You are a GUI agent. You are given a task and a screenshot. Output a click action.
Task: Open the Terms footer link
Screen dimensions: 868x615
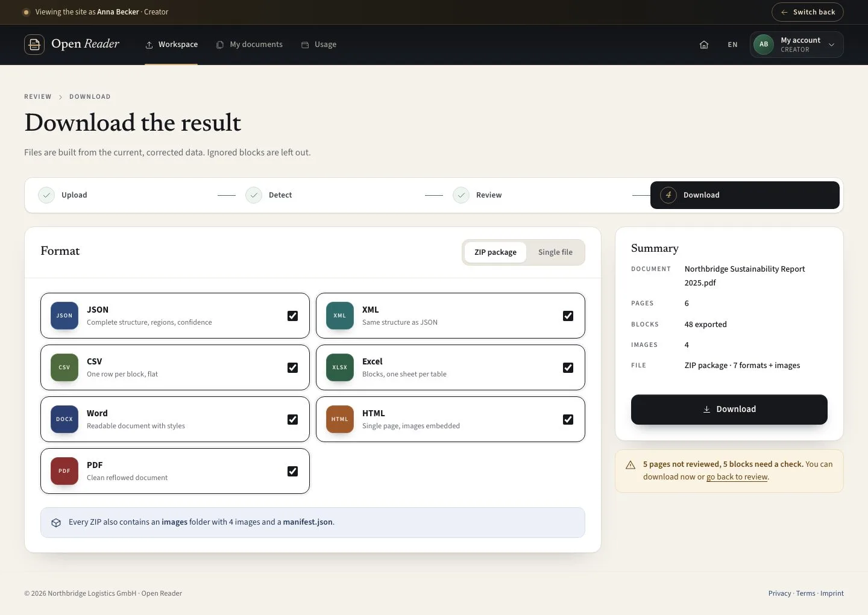(x=805, y=593)
